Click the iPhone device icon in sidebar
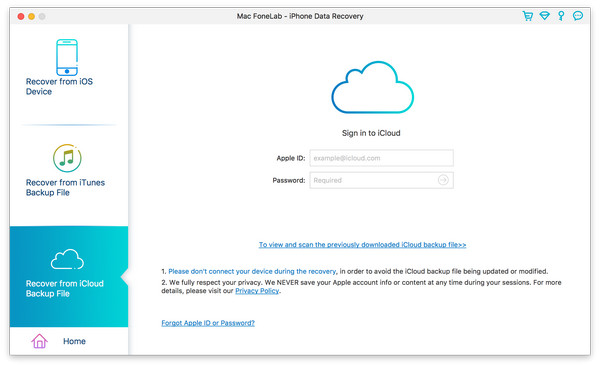 coord(67,57)
